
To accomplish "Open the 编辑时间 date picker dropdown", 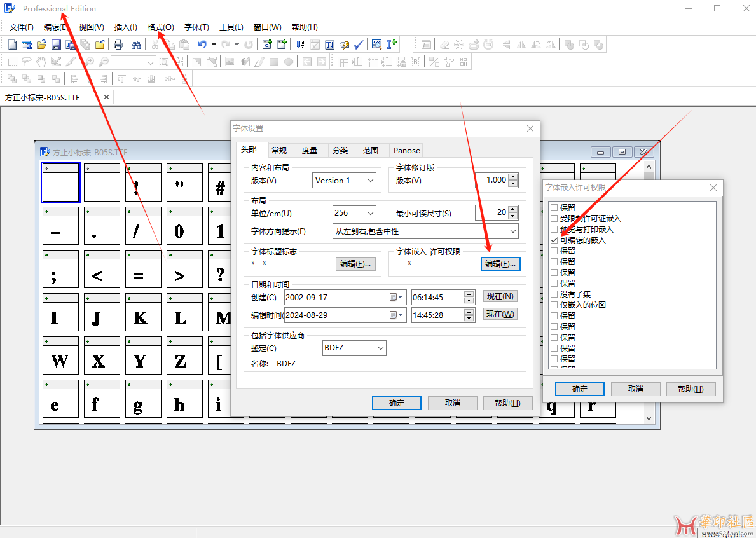I will click(x=396, y=315).
